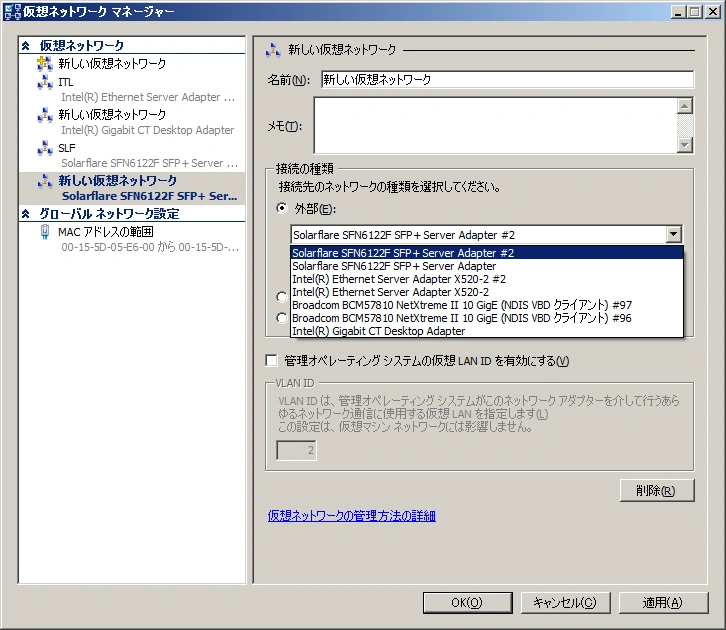Click the 00-15-5D-05-E6-00 address range text

(x=150, y=247)
